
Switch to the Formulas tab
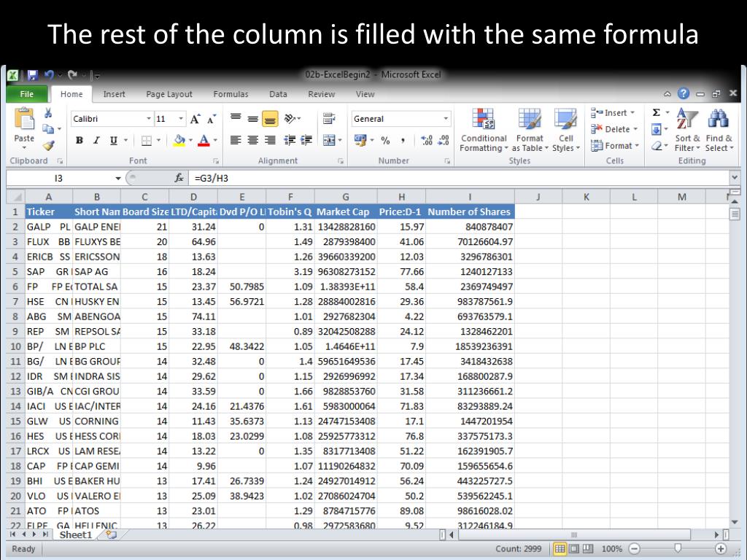pyautogui.click(x=231, y=94)
